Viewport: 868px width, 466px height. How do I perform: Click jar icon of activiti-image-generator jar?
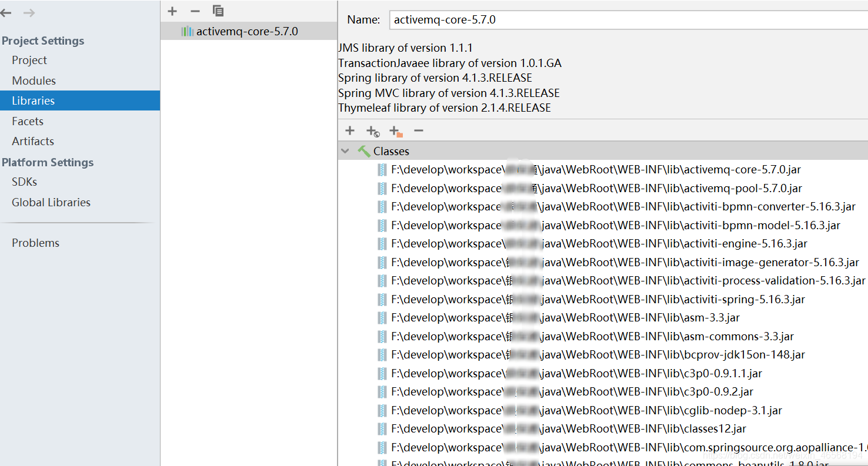[x=383, y=263]
